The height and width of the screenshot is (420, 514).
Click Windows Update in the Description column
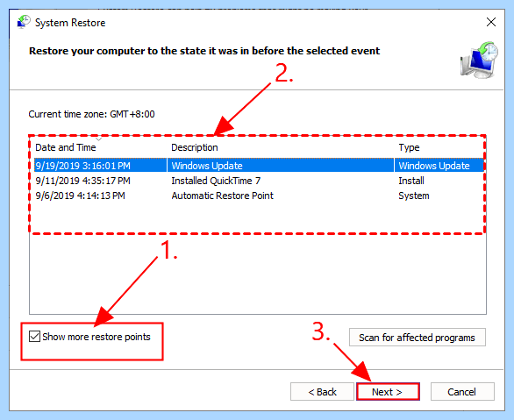pos(207,166)
